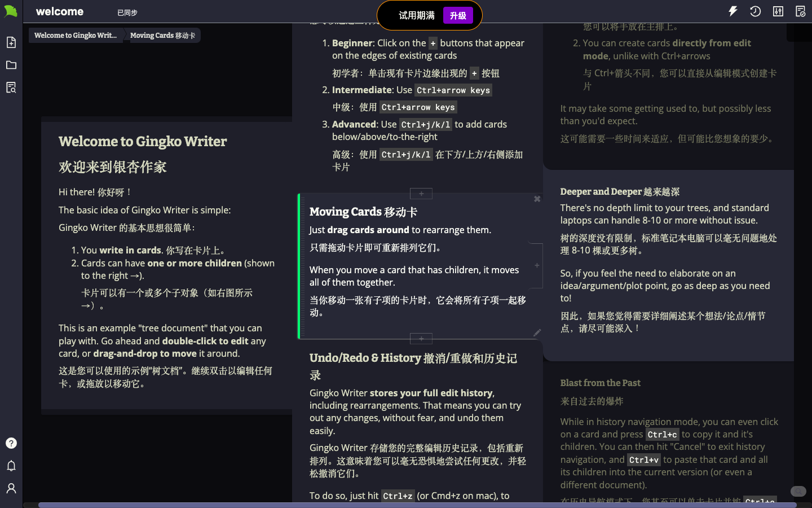
Task: Add child card right of Moving Cards
Action: [x=537, y=265]
